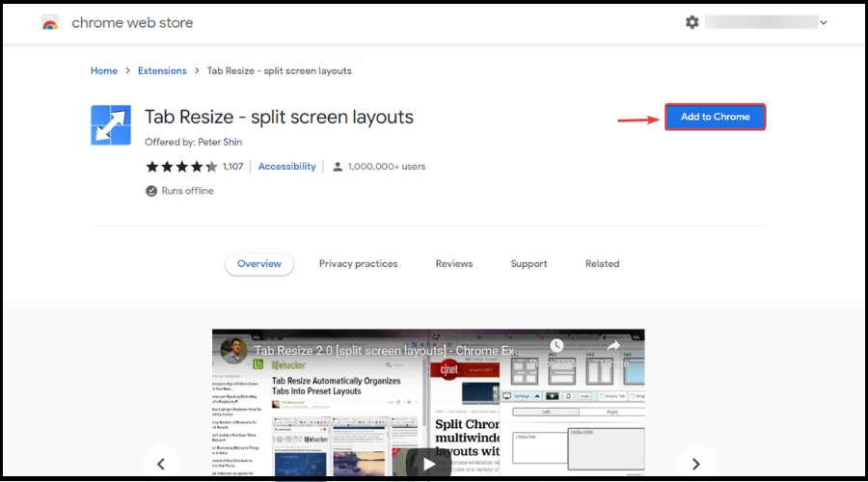This screenshot has height=482, width=868.
Task: Open the Reviews tab
Action: (454, 264)
